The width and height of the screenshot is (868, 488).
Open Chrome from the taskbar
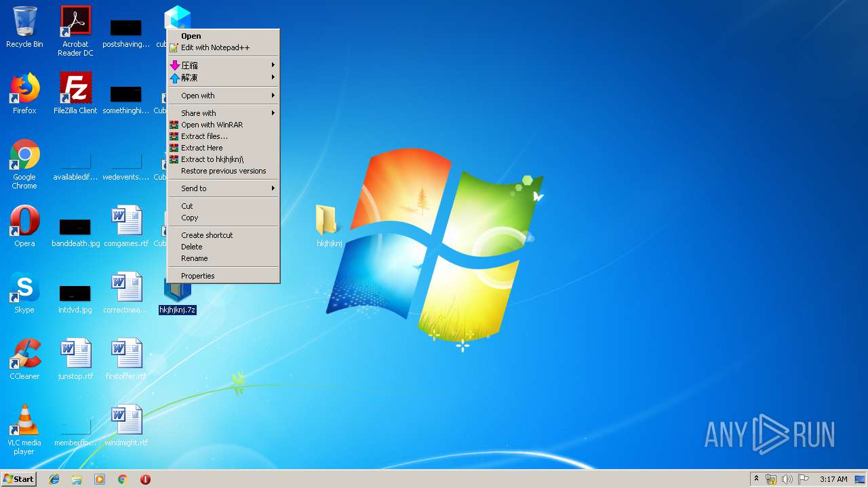(x=123, y=479)
